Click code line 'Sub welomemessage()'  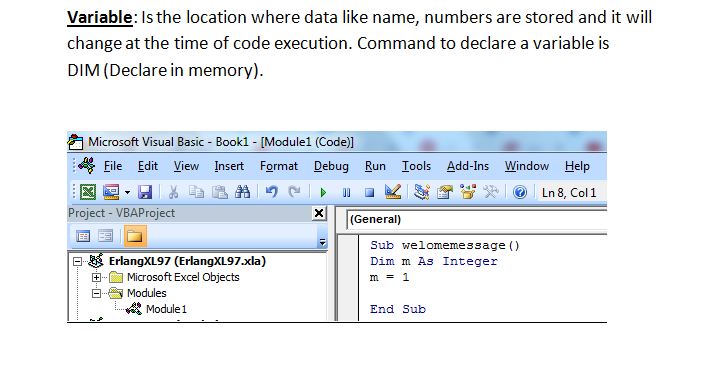(x=445, y=245)
